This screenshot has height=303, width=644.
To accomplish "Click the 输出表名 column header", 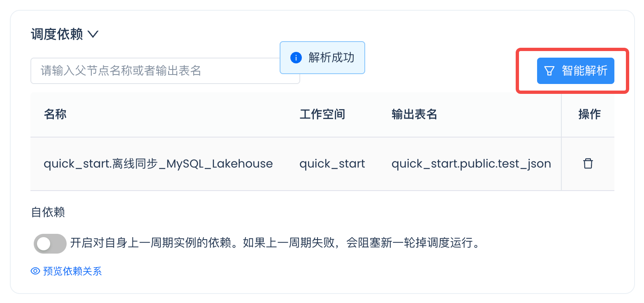I will coord(414,114).
